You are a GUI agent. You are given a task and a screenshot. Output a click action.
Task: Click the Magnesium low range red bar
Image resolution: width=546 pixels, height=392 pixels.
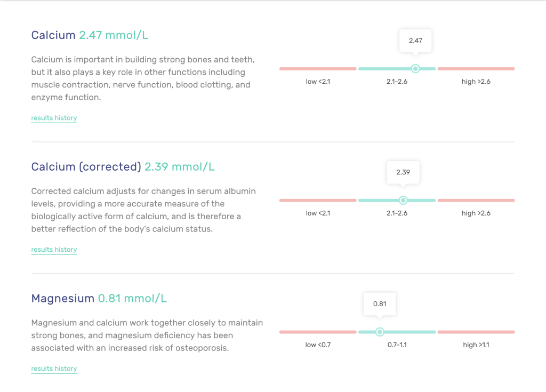point(318,332)
